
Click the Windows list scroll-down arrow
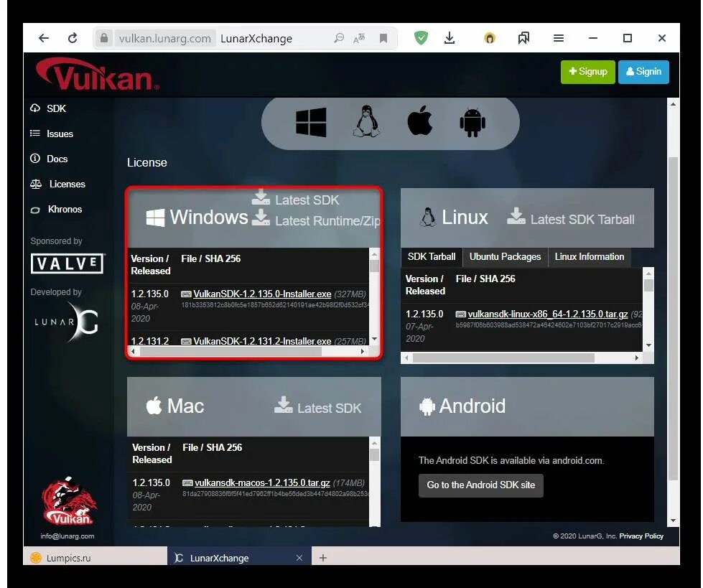(x=374, y=340)
